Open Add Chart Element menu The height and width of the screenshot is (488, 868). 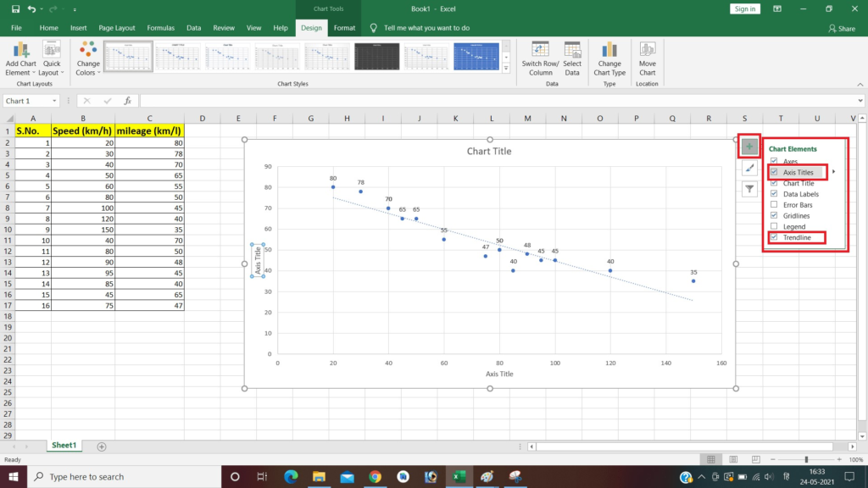click(20, 59)
